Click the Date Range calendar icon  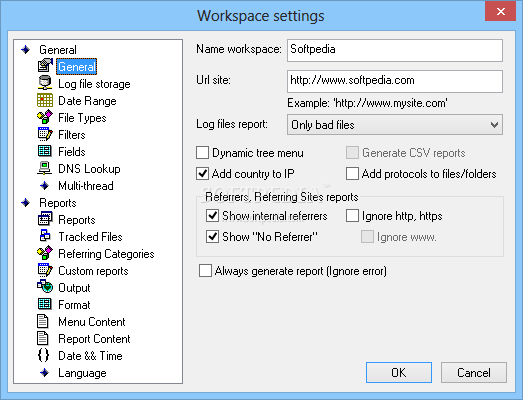(x=45, y=100)
